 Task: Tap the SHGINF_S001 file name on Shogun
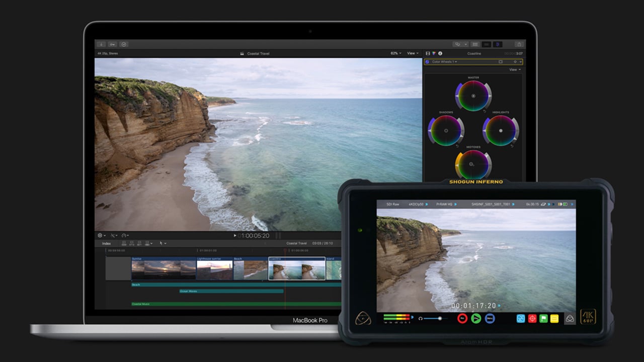click(x=492, y=205)
